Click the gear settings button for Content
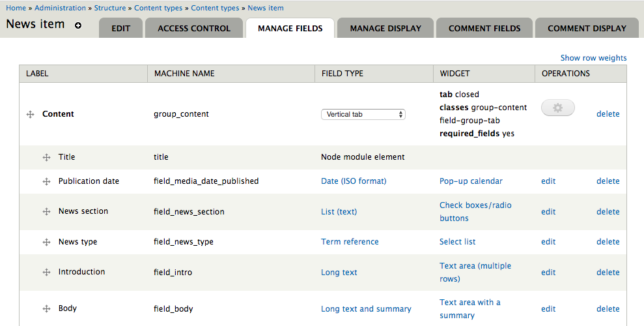 [x=557, y=108]
